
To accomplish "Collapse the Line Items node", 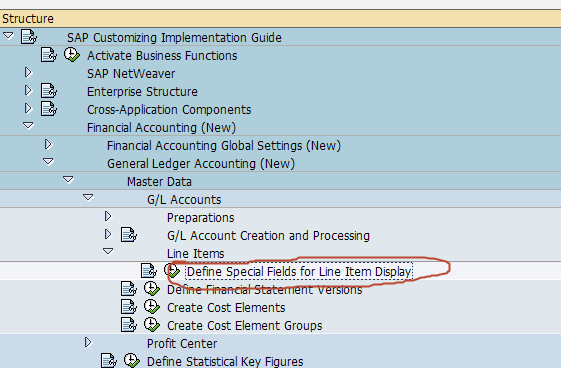I will point(108,251).
